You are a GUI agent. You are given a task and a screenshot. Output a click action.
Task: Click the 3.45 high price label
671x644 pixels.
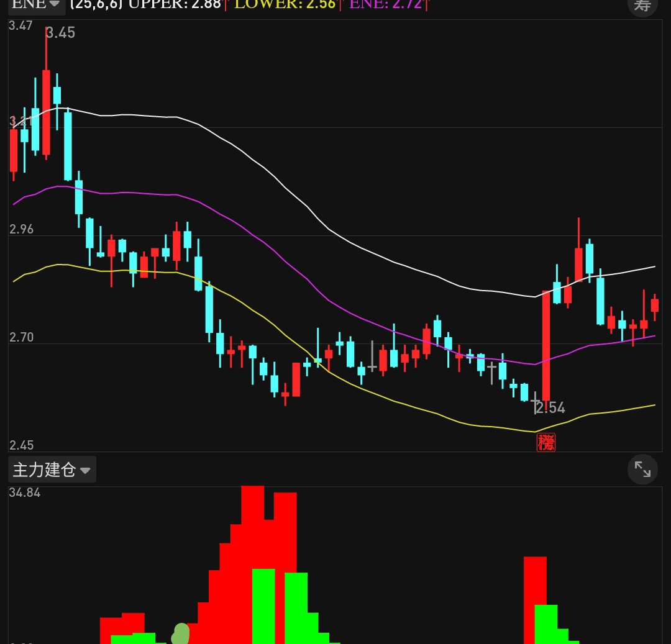[60, 33]
